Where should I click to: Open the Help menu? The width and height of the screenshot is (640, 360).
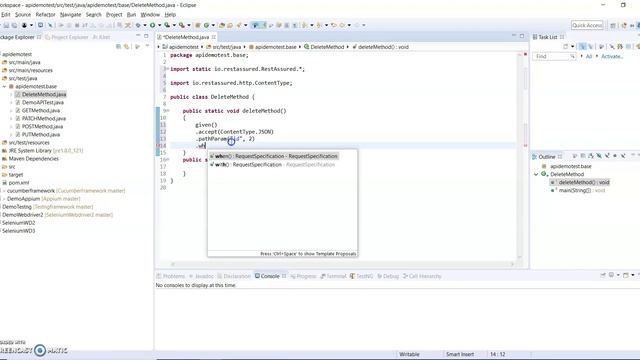click(x=170, y=15)
